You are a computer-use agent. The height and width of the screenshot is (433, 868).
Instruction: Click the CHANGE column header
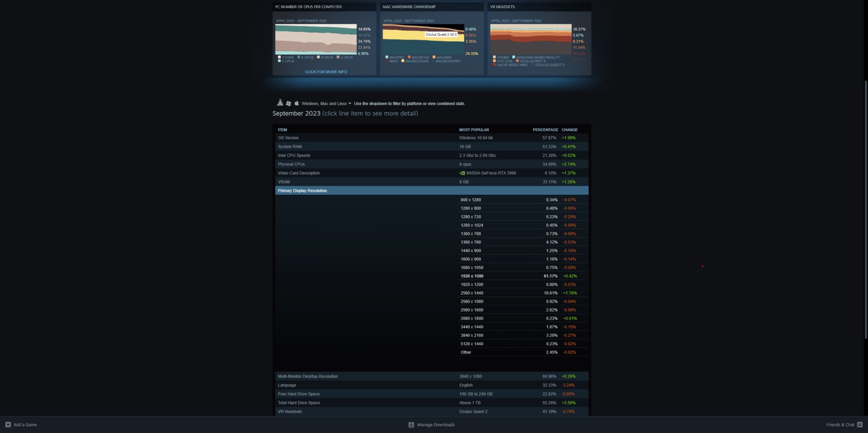click(x=569, y=130)
